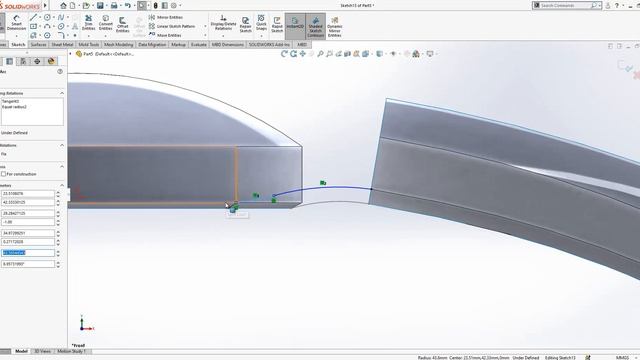Click Linear Sketch Pattern command
This screenshot has width=640, height=360.
172,26
